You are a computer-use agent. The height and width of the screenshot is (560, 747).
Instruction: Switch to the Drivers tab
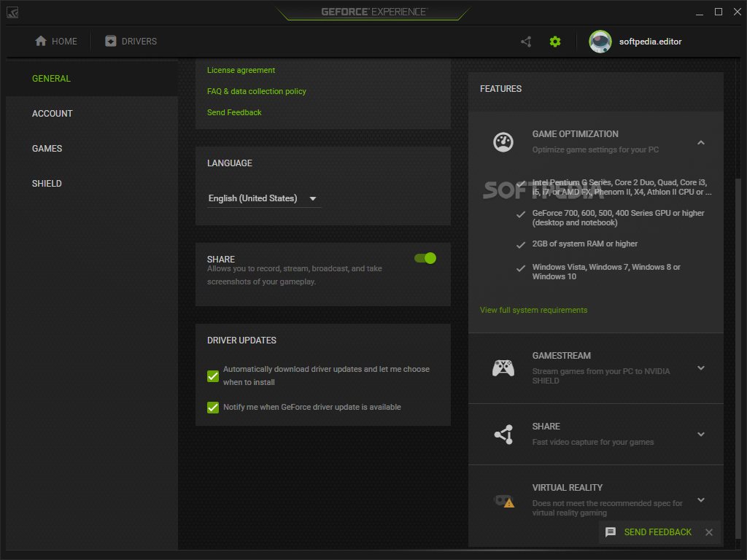(131, 42)
